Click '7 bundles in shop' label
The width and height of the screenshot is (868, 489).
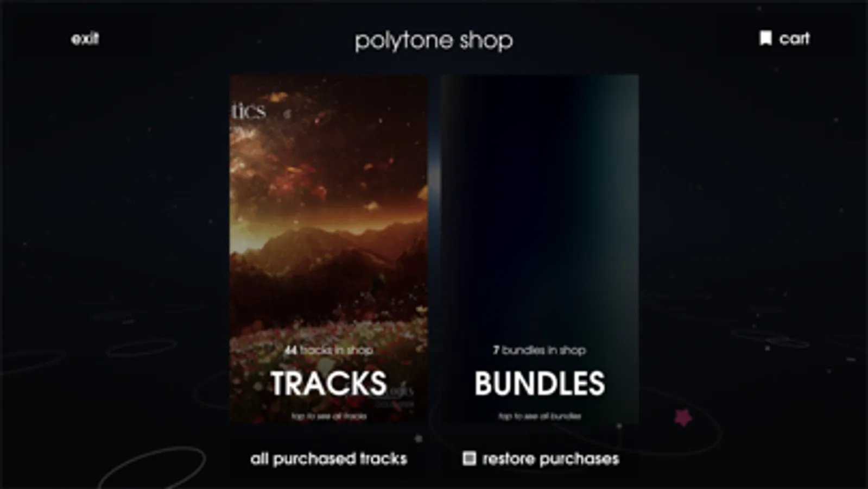tap(539, 350)
